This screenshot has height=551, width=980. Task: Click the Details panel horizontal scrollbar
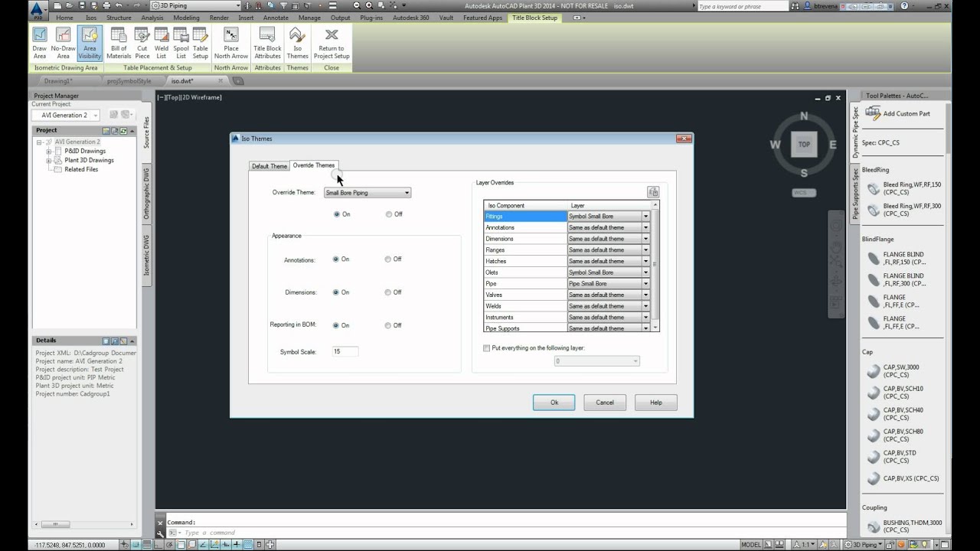click(x=86, y=524)
